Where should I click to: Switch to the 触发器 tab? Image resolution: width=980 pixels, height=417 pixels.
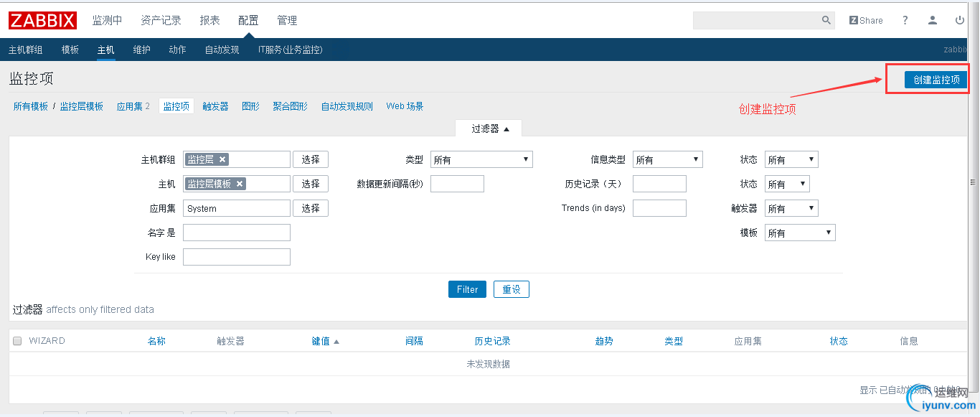coord(215,106)
